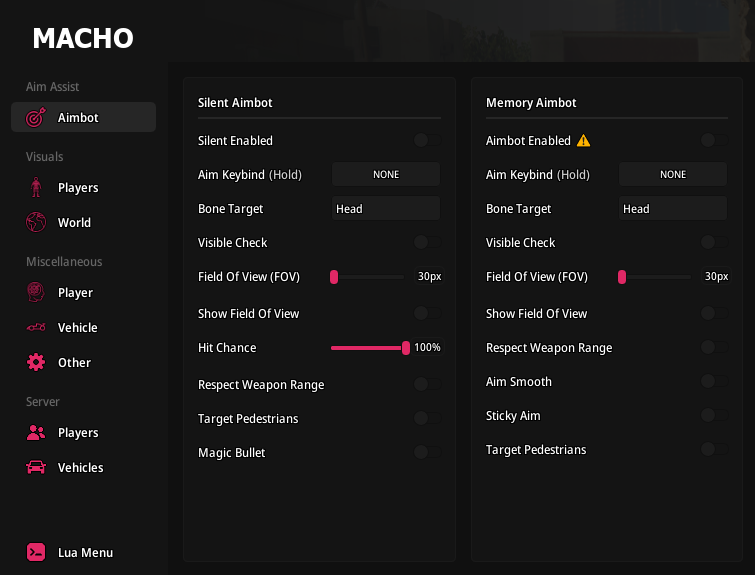Open World section via globe icon
The image size is (755, 575).
coord(36,223)
